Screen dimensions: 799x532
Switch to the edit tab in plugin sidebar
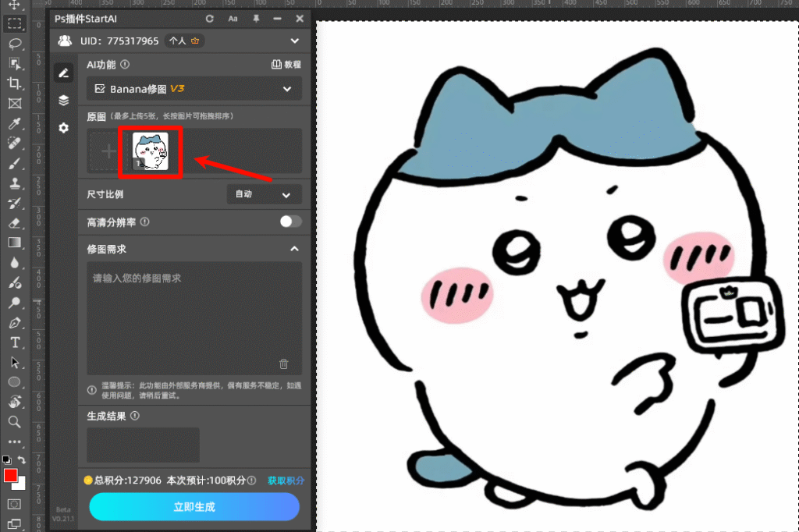coord(62,73)
